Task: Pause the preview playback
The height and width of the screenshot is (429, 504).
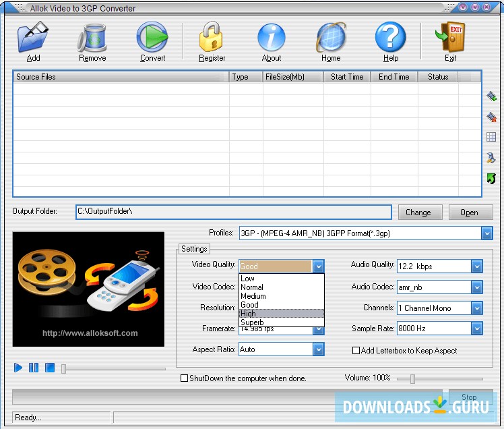Action: 34,368
